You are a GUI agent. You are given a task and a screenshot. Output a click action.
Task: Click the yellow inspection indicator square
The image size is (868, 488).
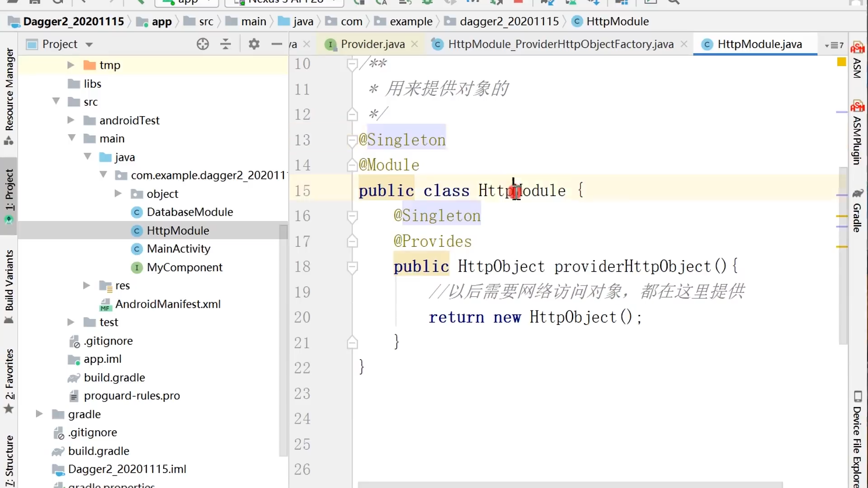pos(841,62)
